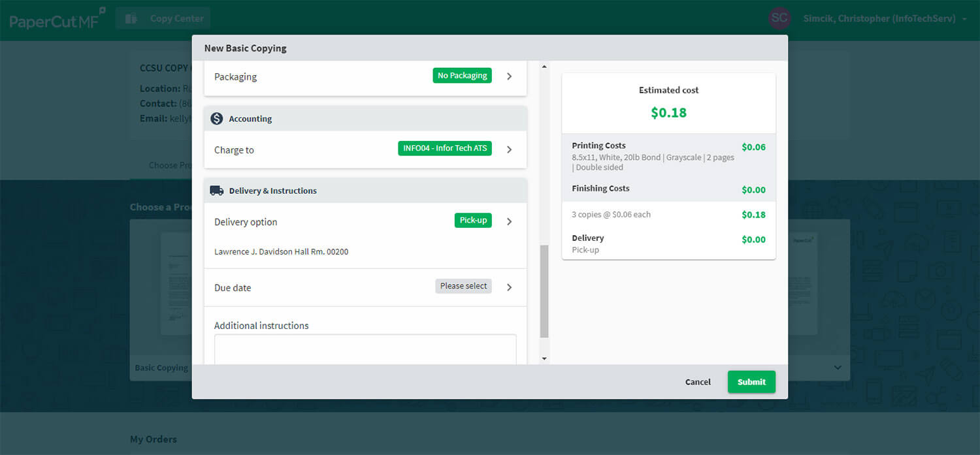
Task: Click the Delivery option row label
Action: click(246, 222)
